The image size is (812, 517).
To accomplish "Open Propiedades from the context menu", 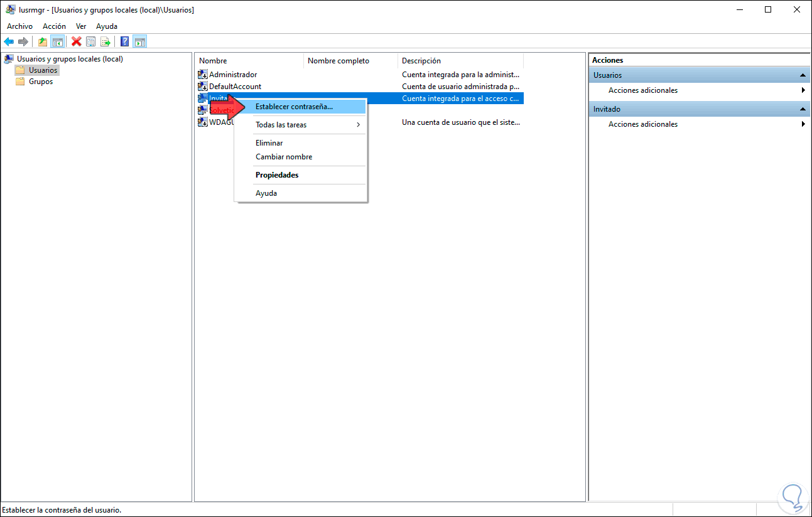I will coord(300,175).
